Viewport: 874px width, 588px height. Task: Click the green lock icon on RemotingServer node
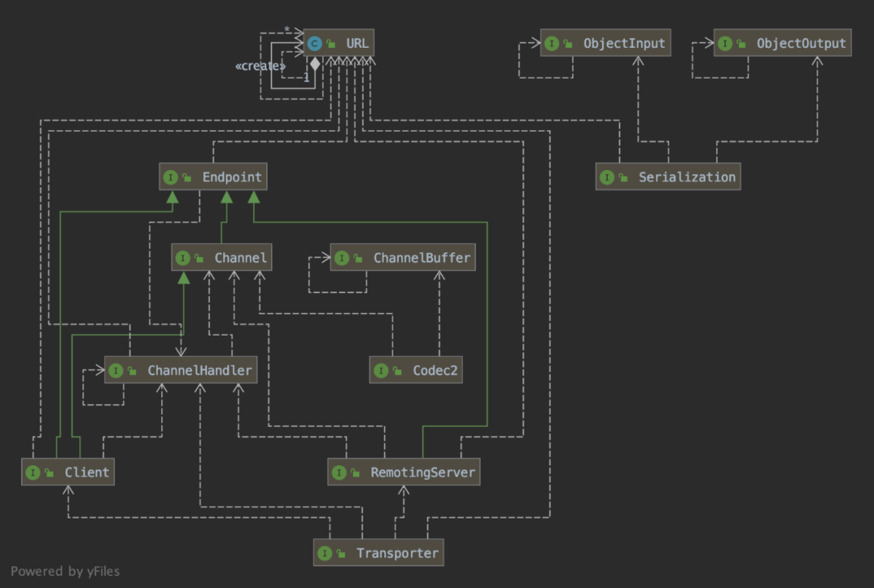(355, 472)
